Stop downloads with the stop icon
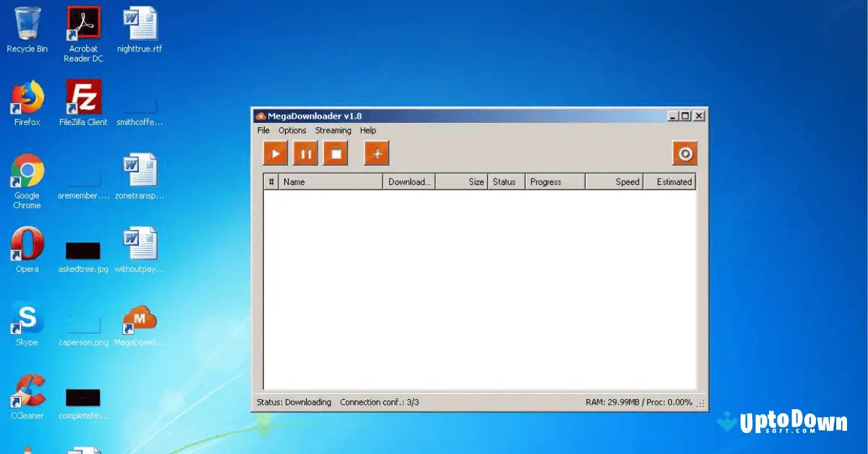Viewport: 868px width, 454px height. tap(335, 153)
